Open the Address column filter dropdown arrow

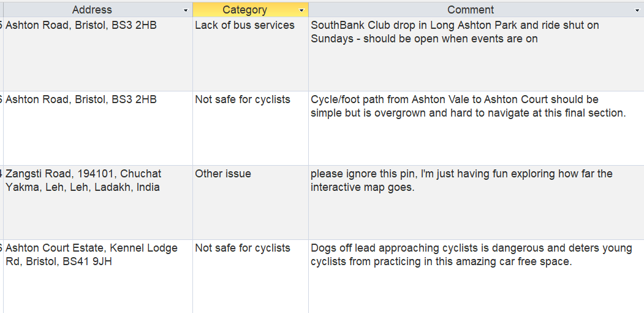pyautogui.click(x=186, y=10)
